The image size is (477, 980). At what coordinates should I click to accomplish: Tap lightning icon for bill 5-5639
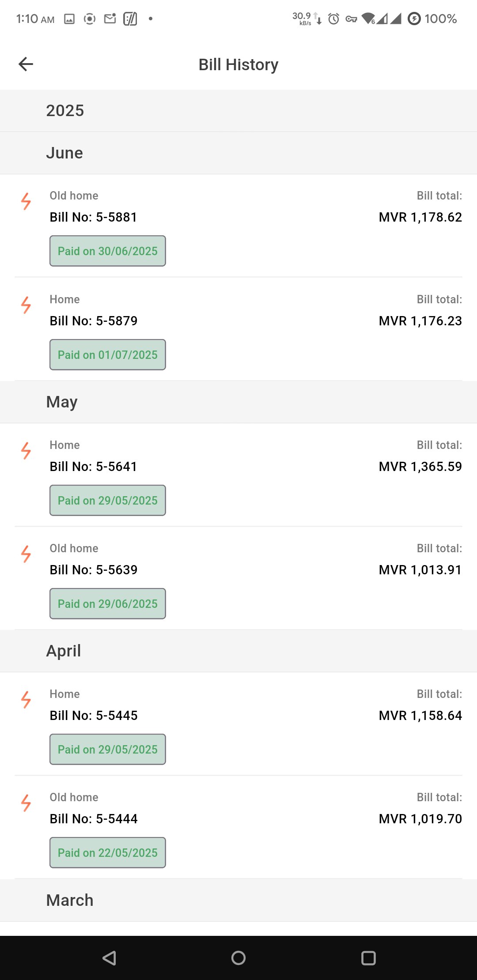(x=26, y=554)
